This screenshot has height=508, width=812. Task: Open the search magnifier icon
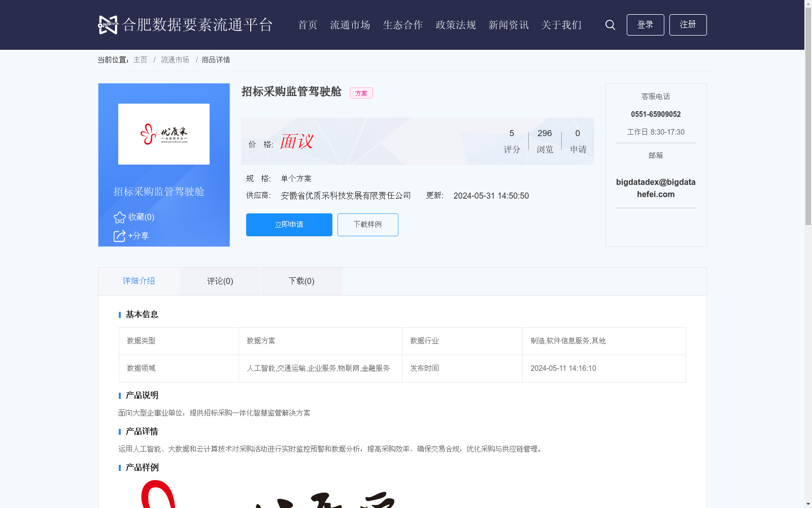click(x=610, y=25)
